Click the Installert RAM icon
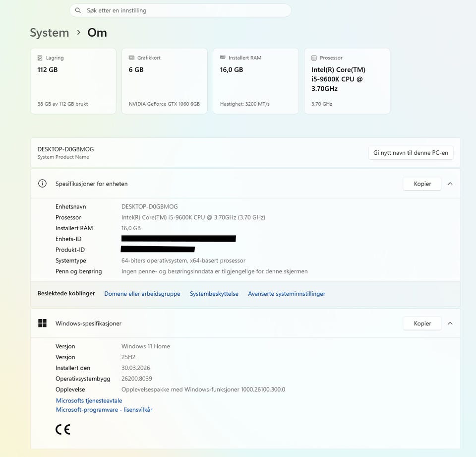Viewport: 476px width, 457px height. [x=223, y=57]
